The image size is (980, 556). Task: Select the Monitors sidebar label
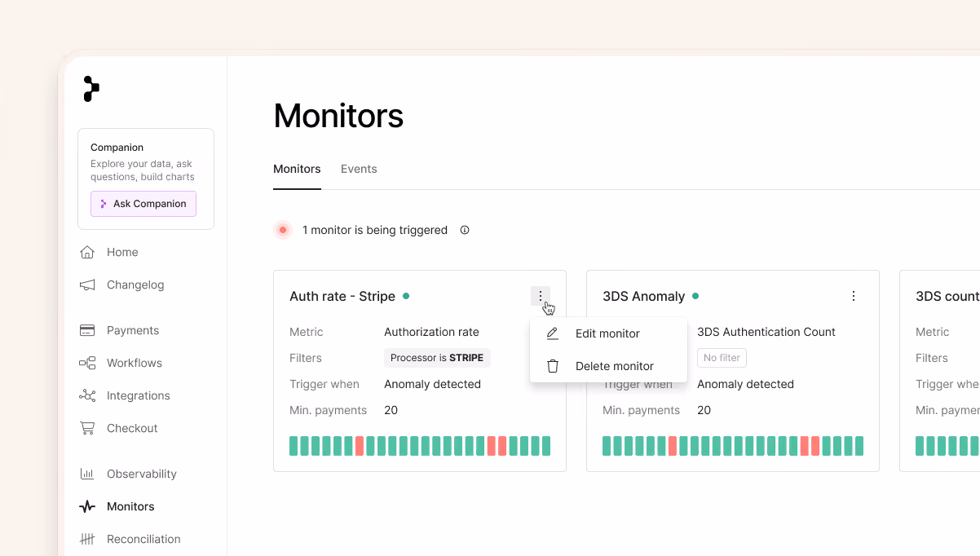[x=130, y=506]
